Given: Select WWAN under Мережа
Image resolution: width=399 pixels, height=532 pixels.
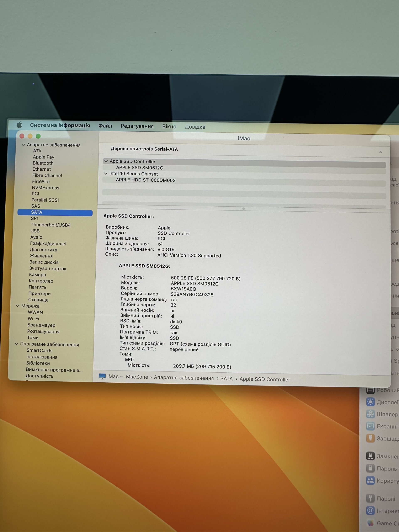Looking at the screenshot, I should [x=35, y=312].
